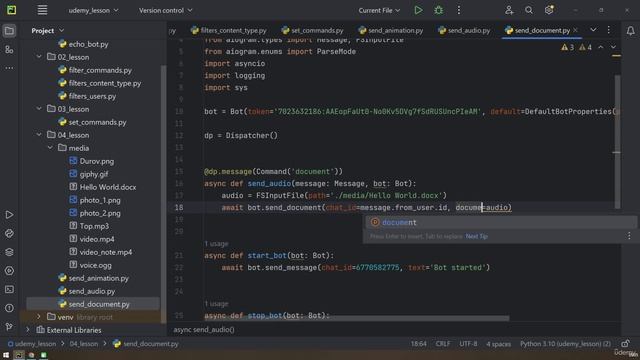Screen dimensions: 640x360
Task: Open line:column position 18:64
Action: (x=418, y=344)
